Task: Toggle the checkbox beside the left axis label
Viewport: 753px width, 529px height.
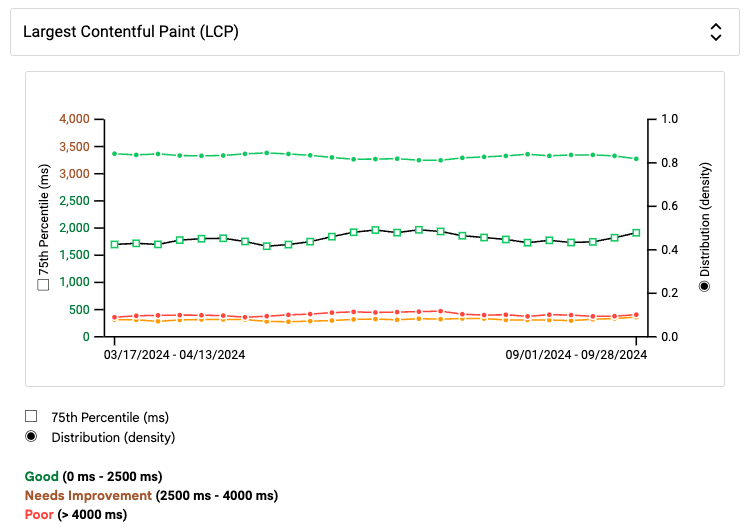Action: pyautogui.click(x=43, y=285)
